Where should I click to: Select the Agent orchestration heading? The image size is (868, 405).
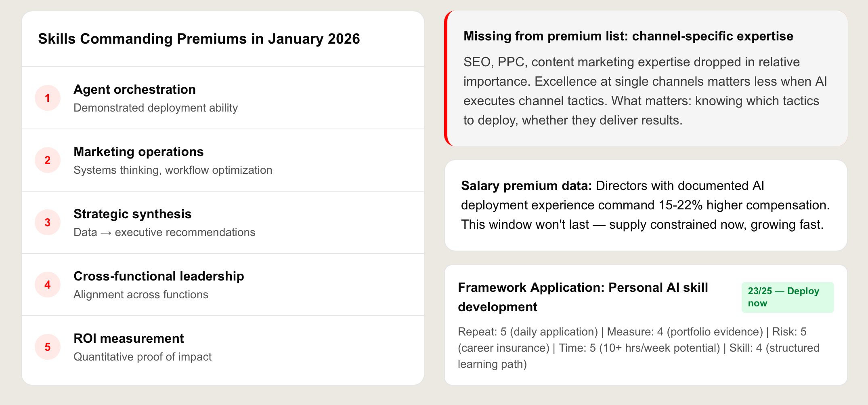click(134, 89)
